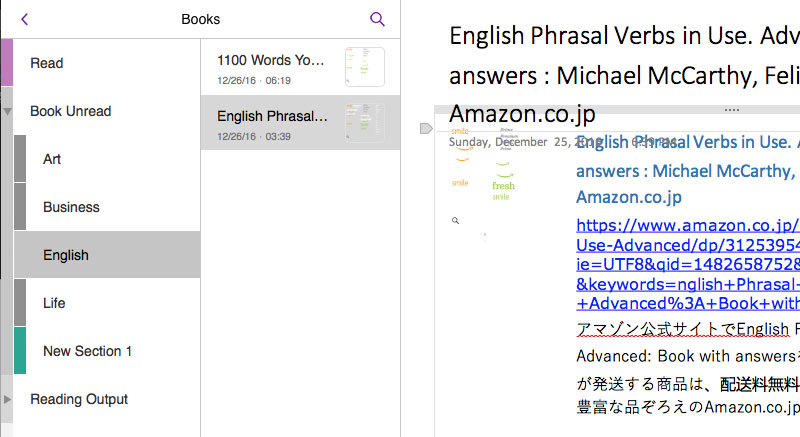Open the amazon.co.jp hyperlink in the note
Screen dimensions: 800x437
[688, 264]
